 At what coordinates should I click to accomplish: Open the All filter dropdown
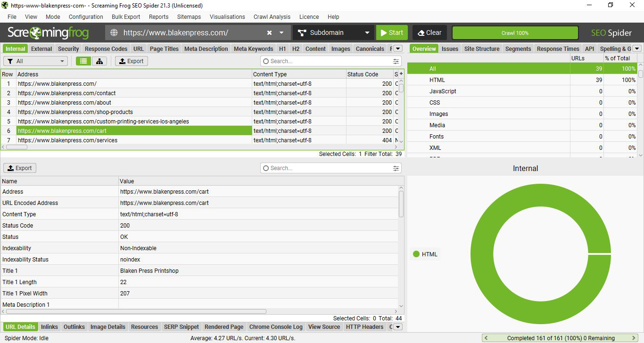click(36, 61)
